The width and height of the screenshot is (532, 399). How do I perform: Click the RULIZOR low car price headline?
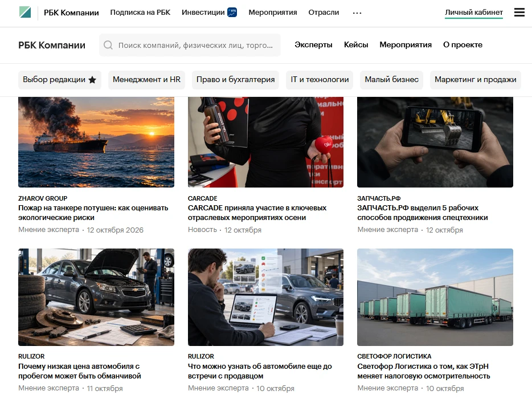pos(80,371)
